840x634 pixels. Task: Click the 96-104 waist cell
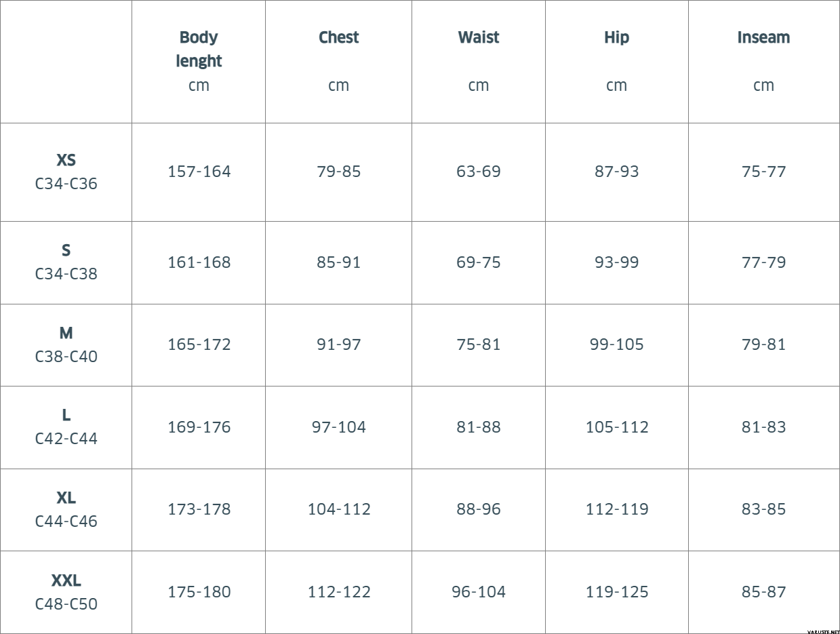point(478,592)
